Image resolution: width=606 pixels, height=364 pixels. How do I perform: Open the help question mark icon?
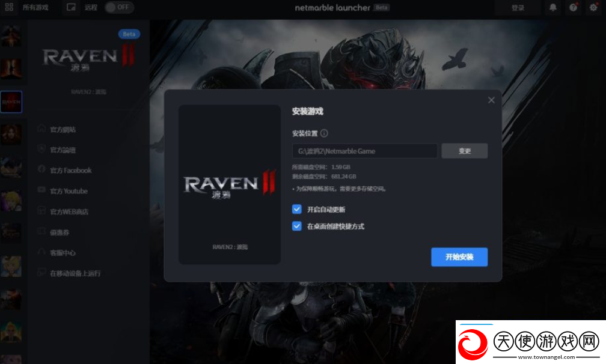[573, 7]
